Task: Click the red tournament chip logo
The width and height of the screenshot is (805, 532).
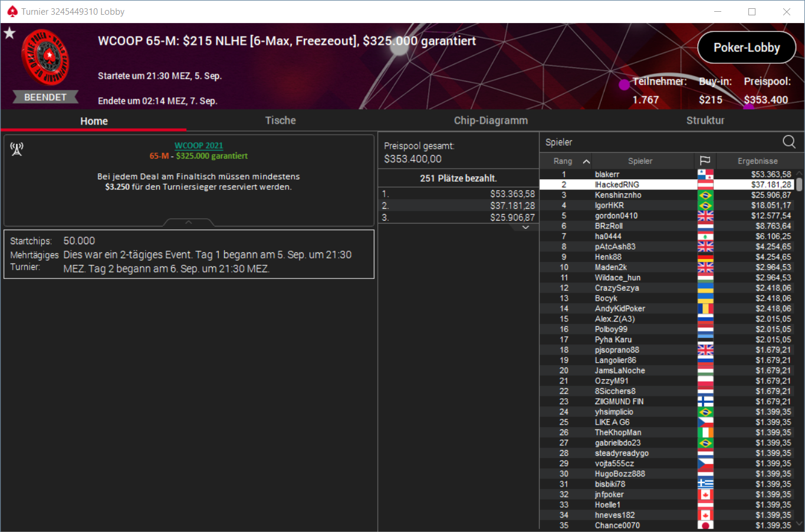Action: [x=45, y=57]
